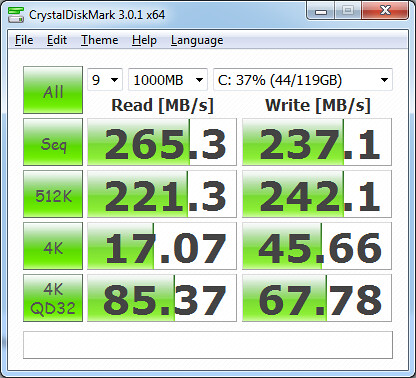The image size is (416, 378).
Task: Click the 4K QD32 write result 67.78
Action: [x=317, y=298]
